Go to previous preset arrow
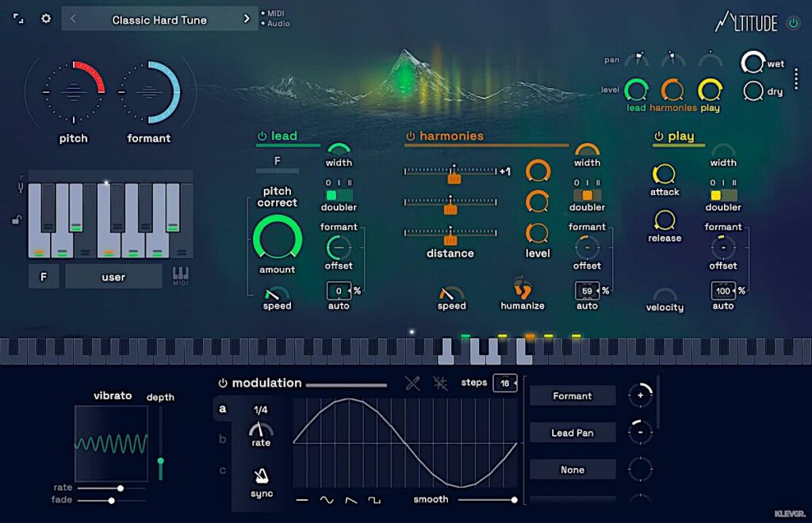This screenshot has width=812, height=523. (73, 19)
